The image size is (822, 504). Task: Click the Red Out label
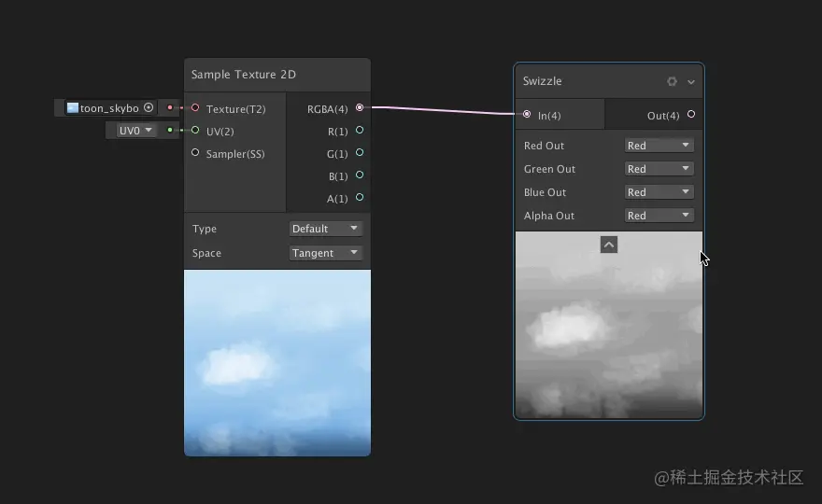(x=544, y=146)
